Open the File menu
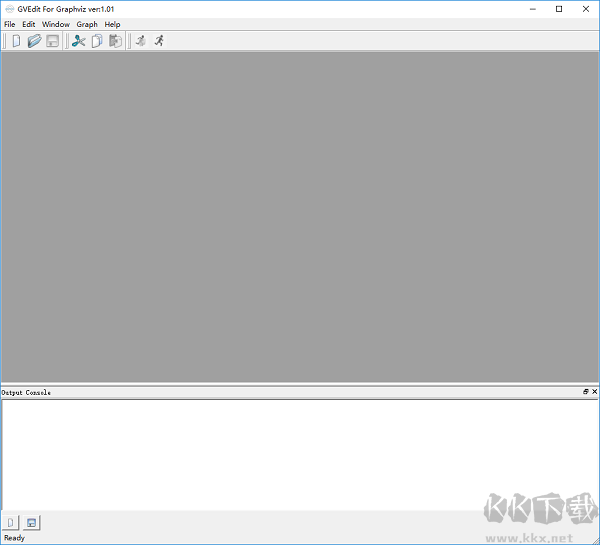This screenshot has width=600, height=545. (10, 24)
